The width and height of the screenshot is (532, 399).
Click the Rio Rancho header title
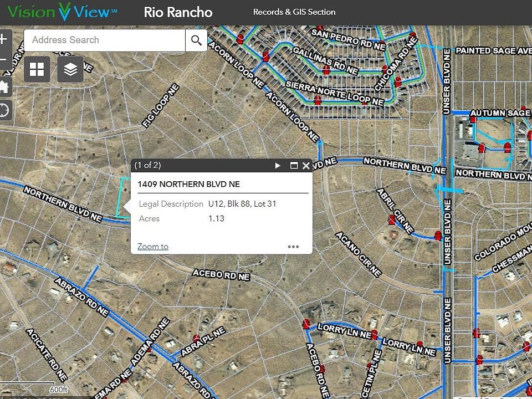click(178, 12)
